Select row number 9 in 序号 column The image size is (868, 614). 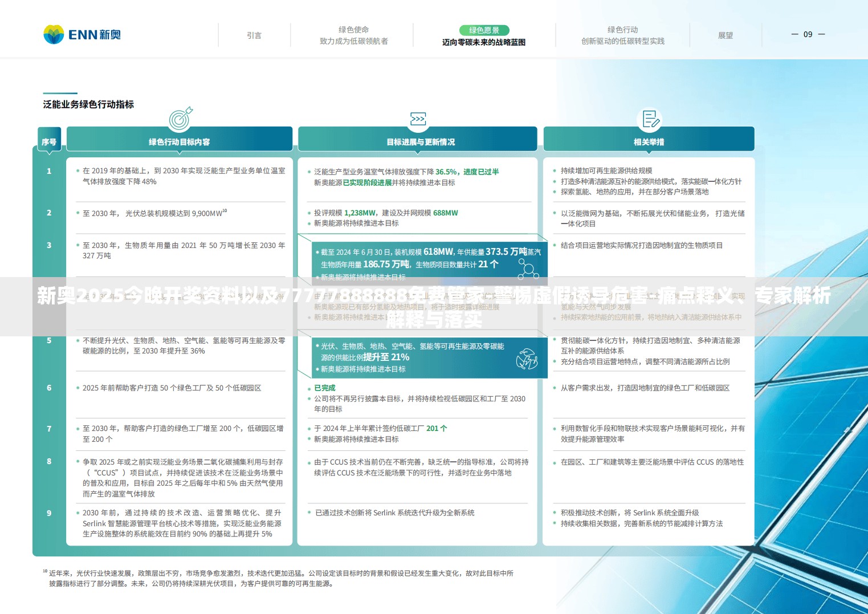[49, 513]
